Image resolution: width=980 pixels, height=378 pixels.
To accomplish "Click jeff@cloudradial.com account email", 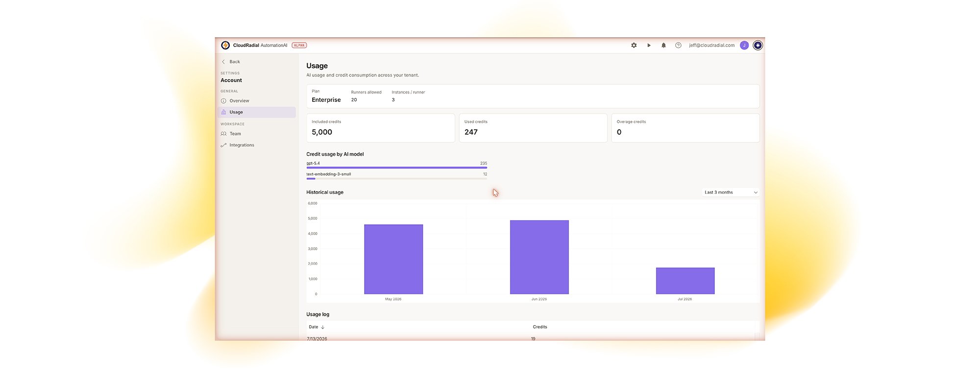I will click(711, 45).
